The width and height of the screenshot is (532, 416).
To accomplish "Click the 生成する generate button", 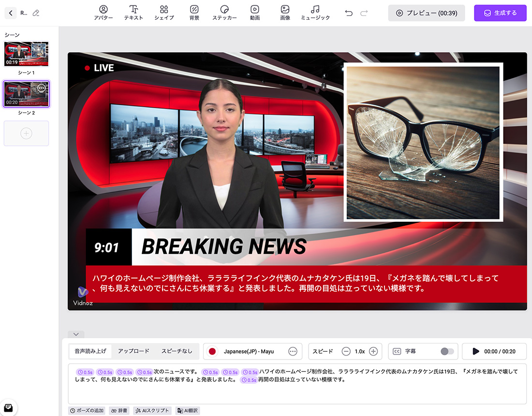I will 500,13.
